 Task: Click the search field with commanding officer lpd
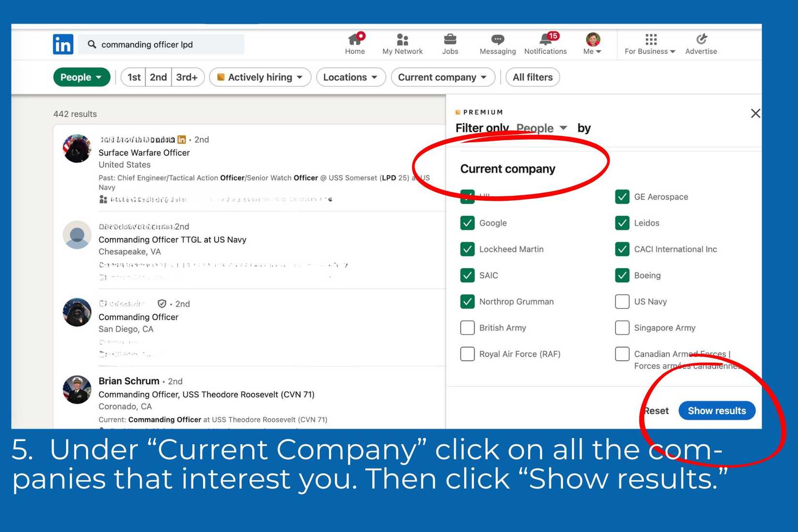[162, 44]
